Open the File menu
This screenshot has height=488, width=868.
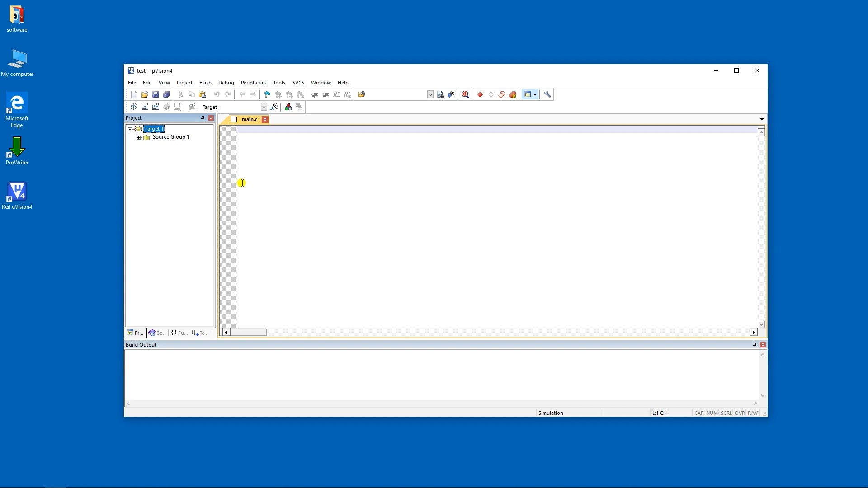coord(132,83)
